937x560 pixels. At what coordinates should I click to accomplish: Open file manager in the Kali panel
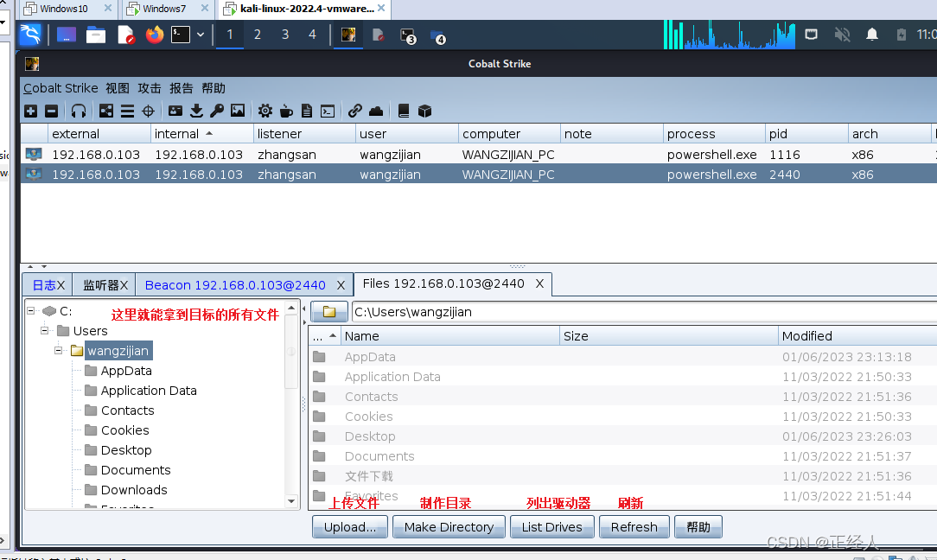click(96, 35)
